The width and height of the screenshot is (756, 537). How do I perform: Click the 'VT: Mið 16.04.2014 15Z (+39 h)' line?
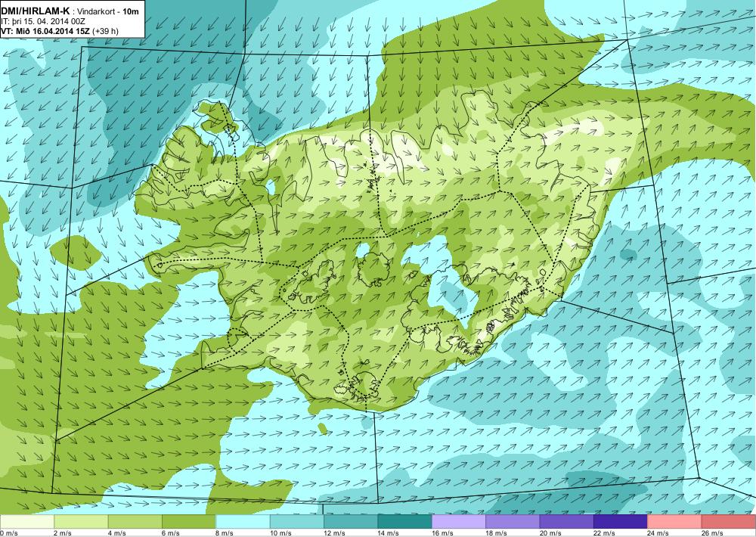point(60,31)
